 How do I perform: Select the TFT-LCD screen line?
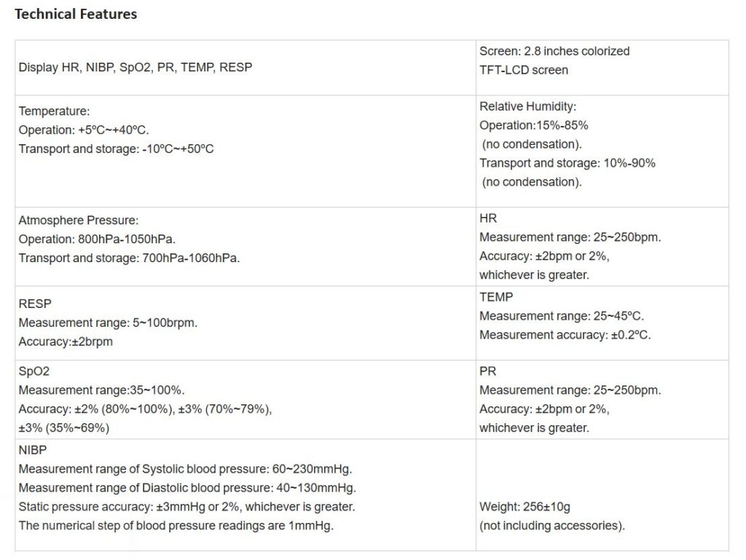coord(524,70)
